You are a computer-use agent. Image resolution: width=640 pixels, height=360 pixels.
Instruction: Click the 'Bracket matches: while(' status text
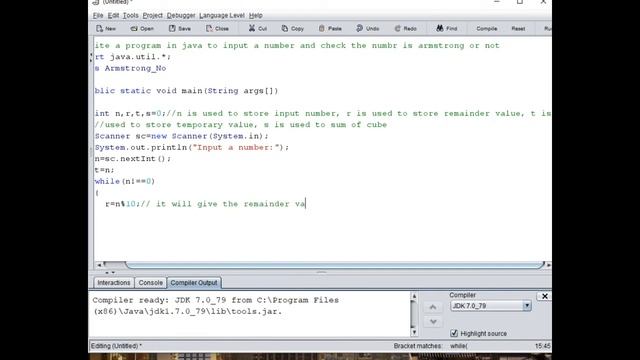(431, 346)
